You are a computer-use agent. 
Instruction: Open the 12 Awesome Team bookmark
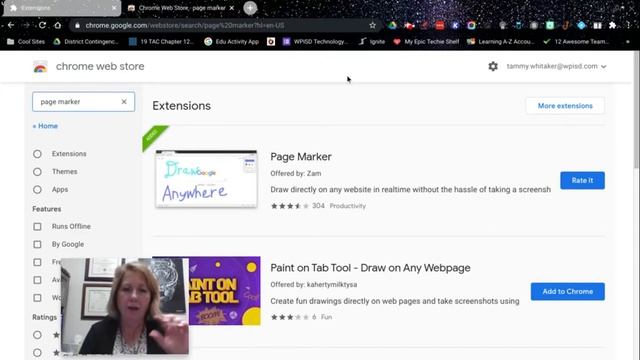(x=576, y=42)
